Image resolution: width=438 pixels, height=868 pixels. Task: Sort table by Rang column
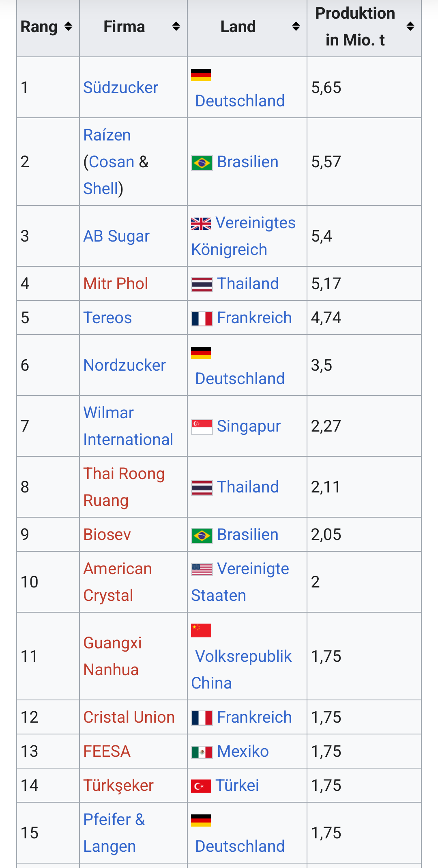(x=68, y=27)
